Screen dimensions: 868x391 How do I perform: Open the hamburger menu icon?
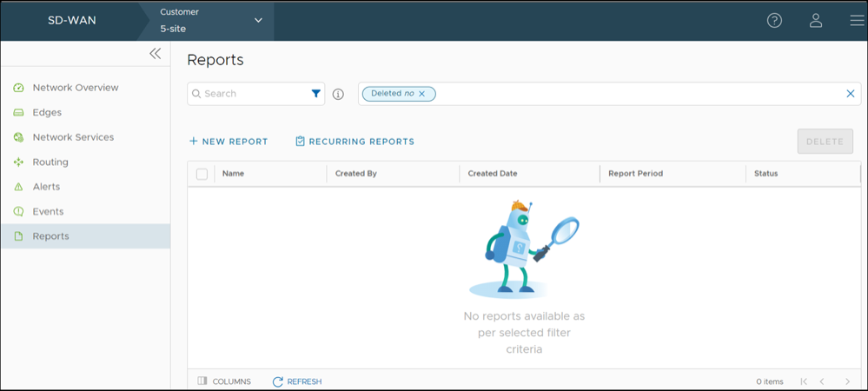point(857,21)
